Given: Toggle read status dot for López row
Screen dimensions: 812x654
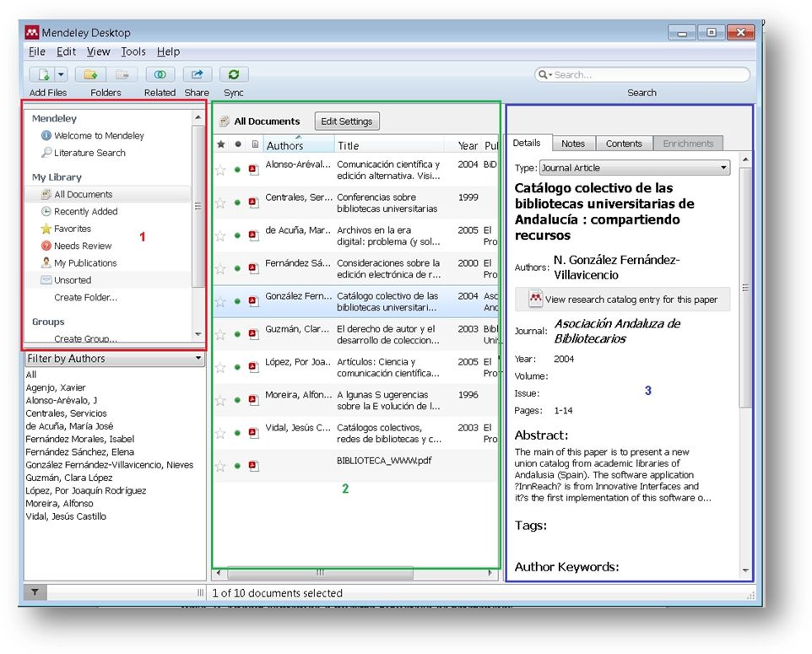Looking at the screenshot, I should (237, 367).
